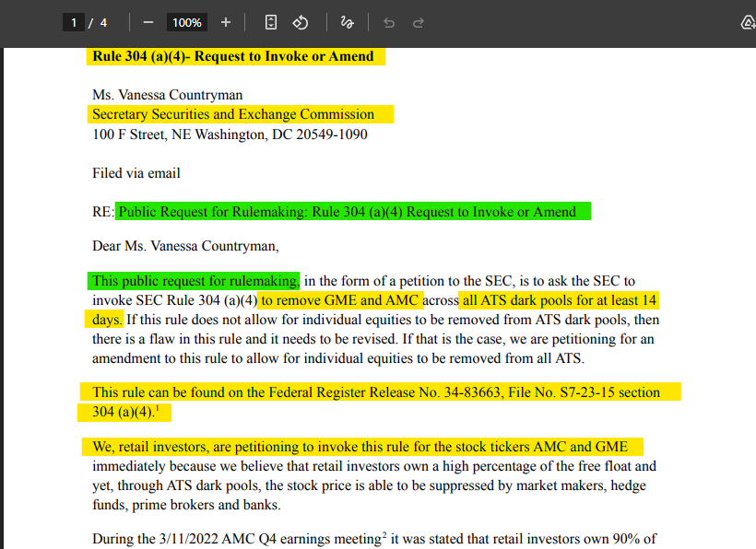Toggle the fit to page icon
Screen dimensions: 756x549
click(x=271, y=23)
